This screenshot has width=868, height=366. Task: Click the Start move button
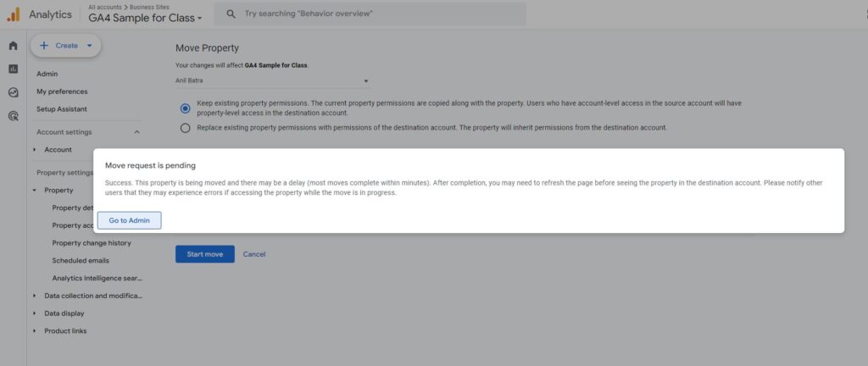(x=204, y=254)
